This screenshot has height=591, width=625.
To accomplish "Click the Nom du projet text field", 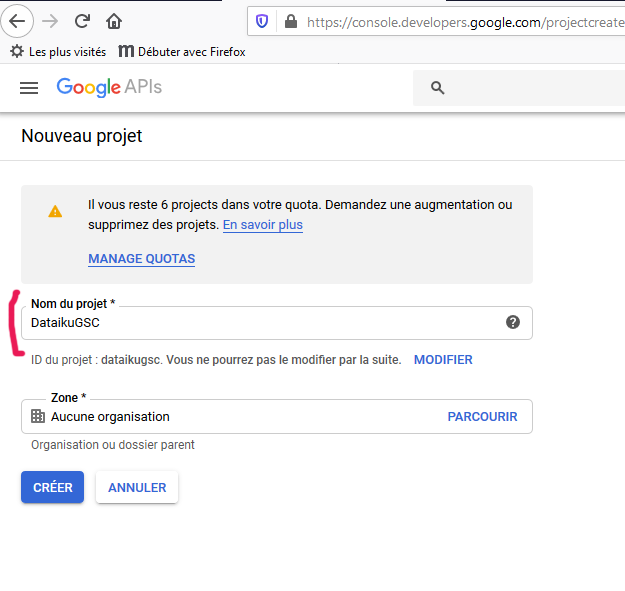I will tap(277, 323).
